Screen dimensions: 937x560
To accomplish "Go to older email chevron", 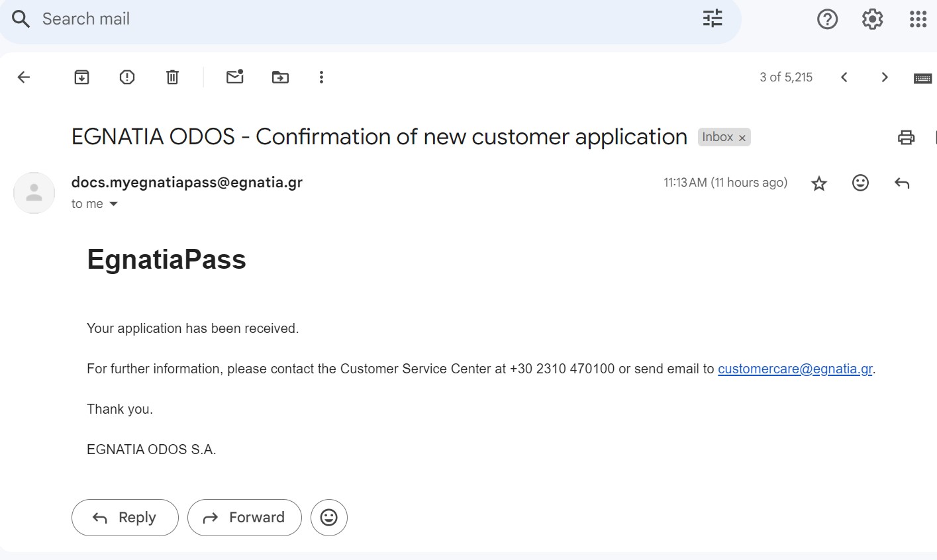I will pyautogui.click(x=885, y=77).
